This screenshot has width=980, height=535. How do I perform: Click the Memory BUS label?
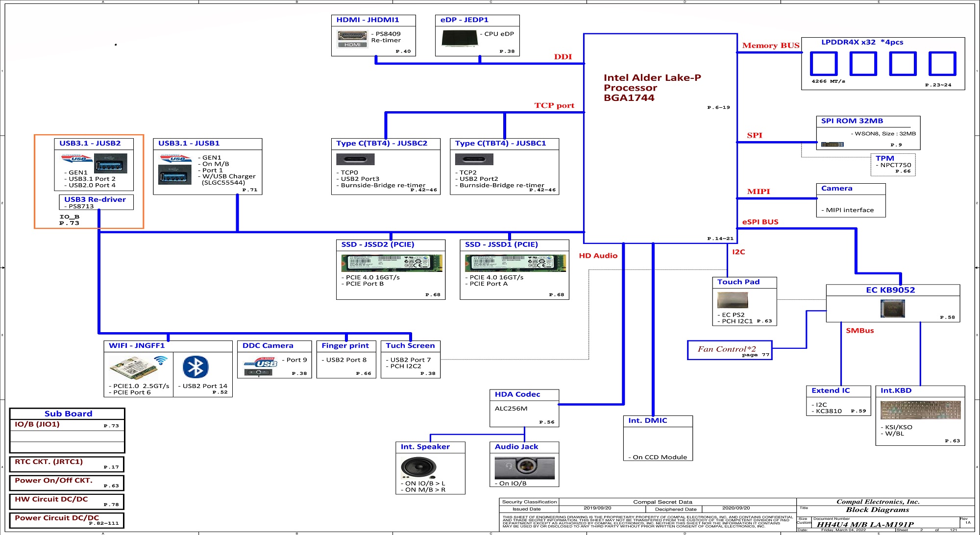pos(771,46)
